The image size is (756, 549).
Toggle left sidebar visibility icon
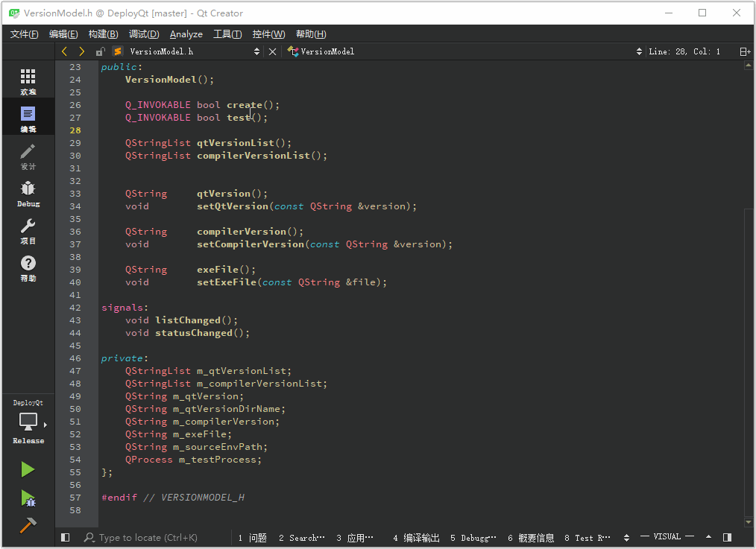click(66, 537)
